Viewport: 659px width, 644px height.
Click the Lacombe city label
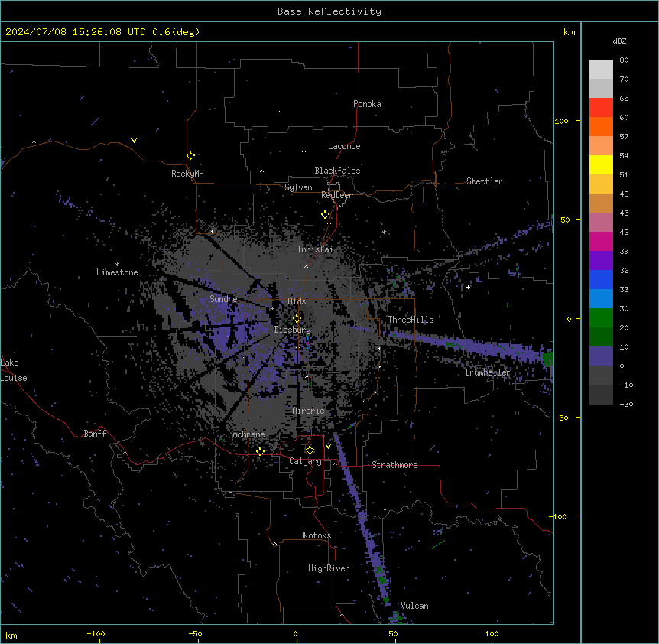point(344,146)
